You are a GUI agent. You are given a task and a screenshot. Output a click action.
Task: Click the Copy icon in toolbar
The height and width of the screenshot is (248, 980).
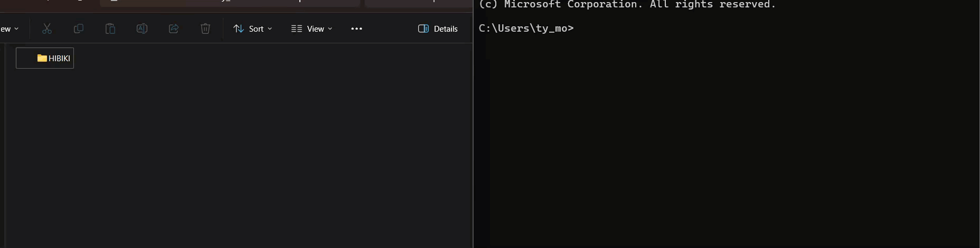[79, 28]
